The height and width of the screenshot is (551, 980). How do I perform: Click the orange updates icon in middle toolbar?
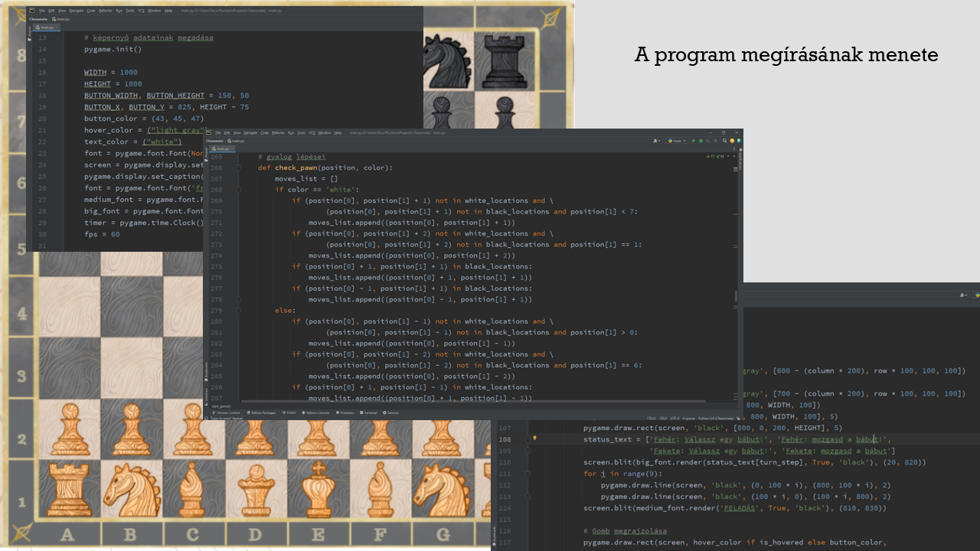click(x=732, y=141)
